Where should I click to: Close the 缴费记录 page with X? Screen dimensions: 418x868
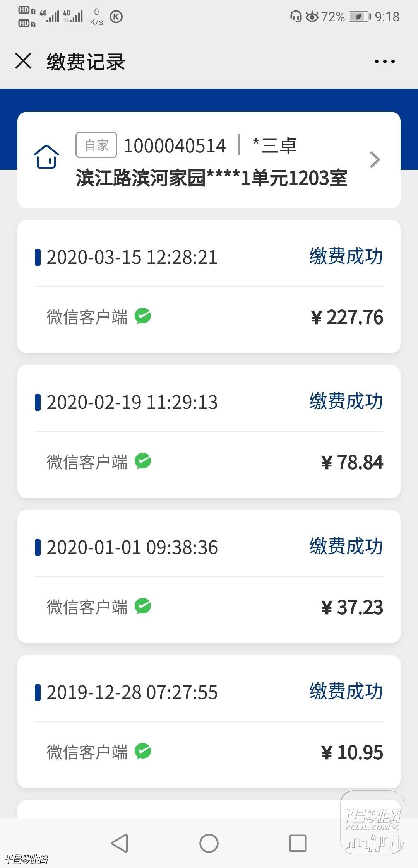pyautogui.click(x=23, y=61)
